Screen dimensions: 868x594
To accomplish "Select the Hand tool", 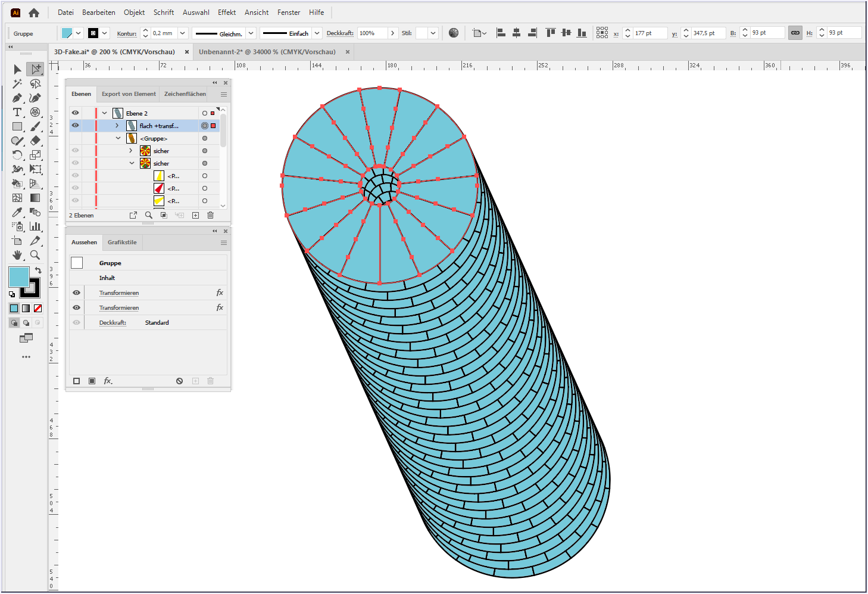I will (17, 254).
